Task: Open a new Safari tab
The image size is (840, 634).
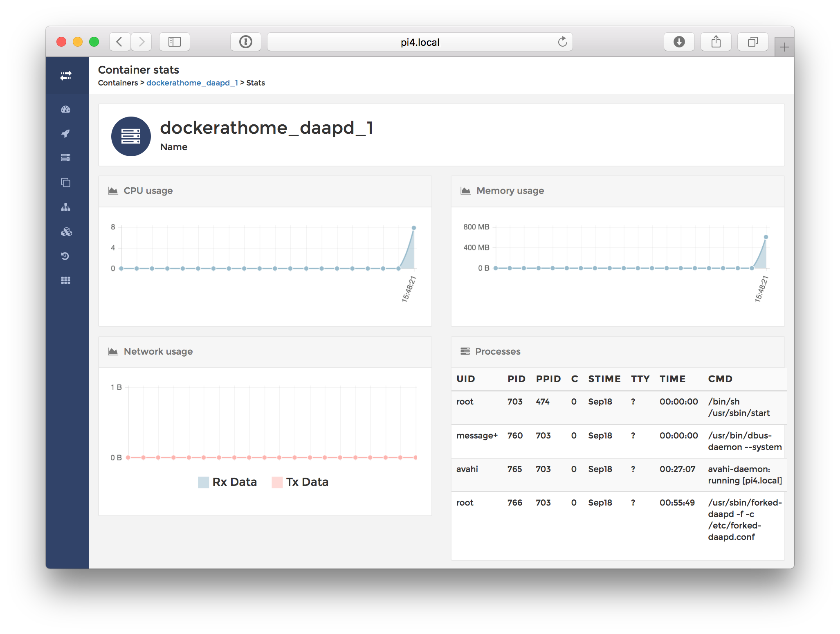Action: 784,47
